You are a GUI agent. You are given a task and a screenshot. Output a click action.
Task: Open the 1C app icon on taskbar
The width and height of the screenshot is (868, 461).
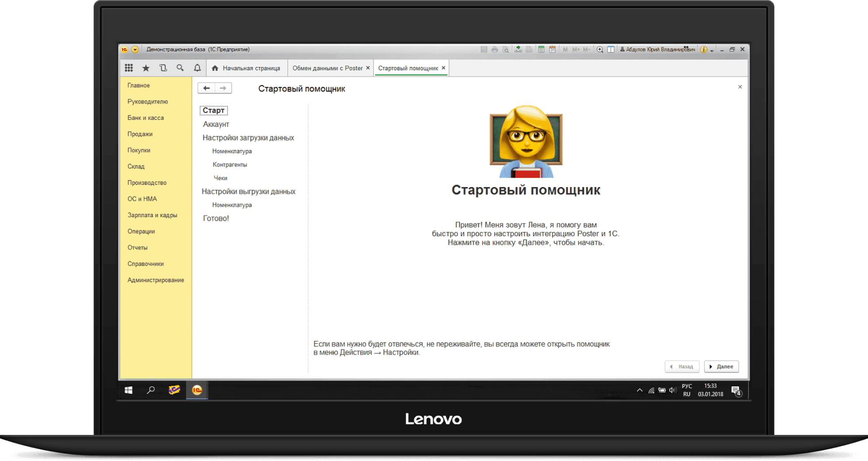(x=197, y=390)
